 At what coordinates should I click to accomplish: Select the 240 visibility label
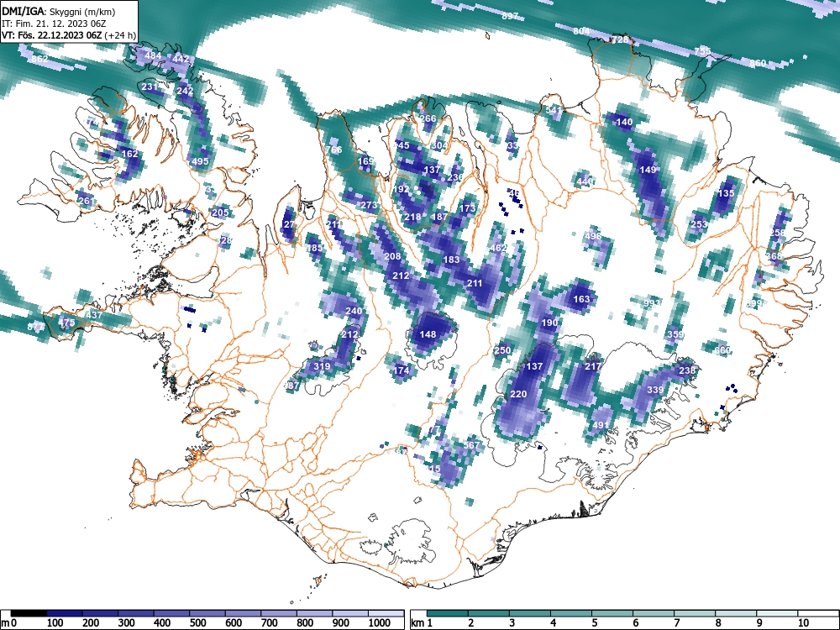[x=354, y=312]
